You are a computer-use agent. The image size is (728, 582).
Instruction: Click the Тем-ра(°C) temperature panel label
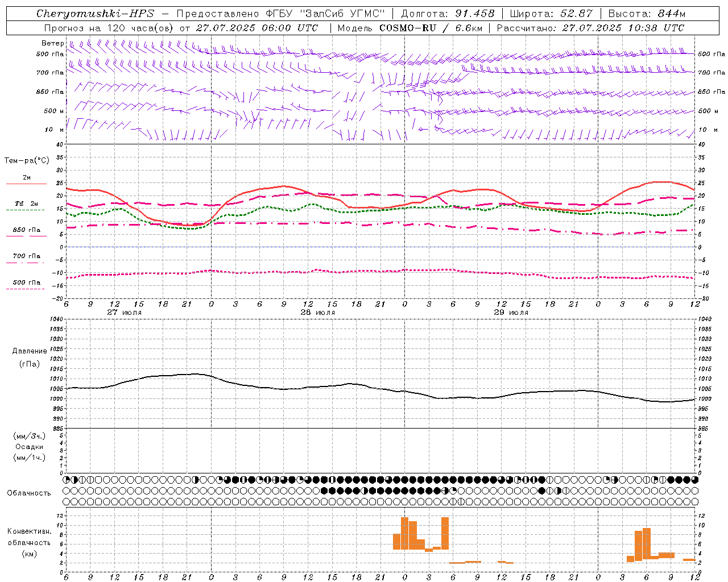point(27,161)
